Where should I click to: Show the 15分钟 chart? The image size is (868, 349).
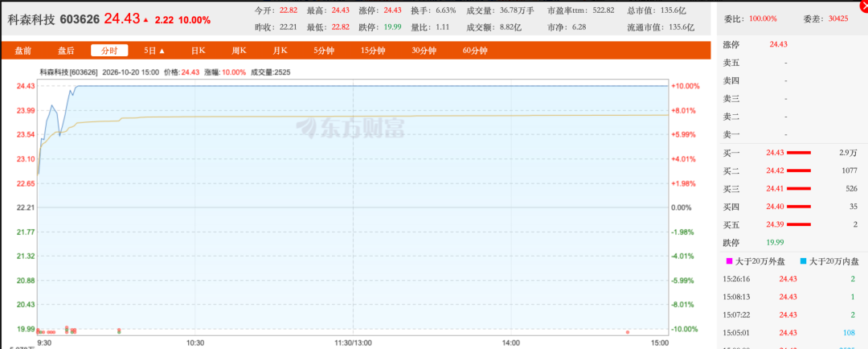click(373, 51)
